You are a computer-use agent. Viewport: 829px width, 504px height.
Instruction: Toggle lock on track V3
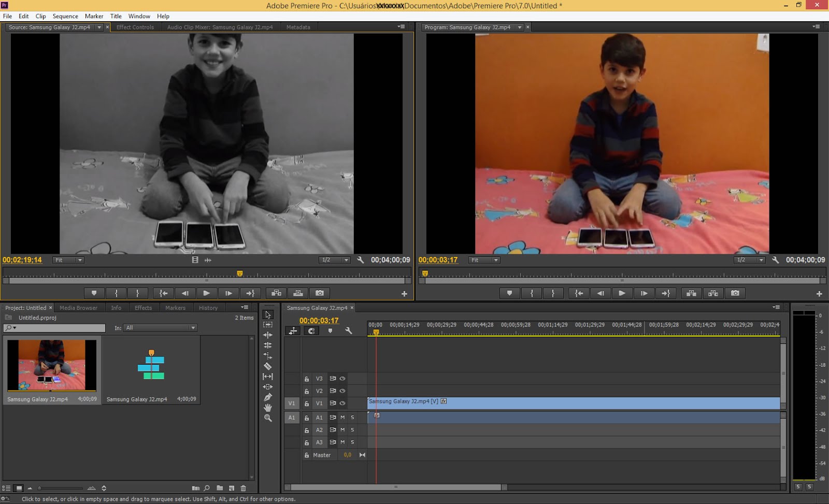[307, 379]
